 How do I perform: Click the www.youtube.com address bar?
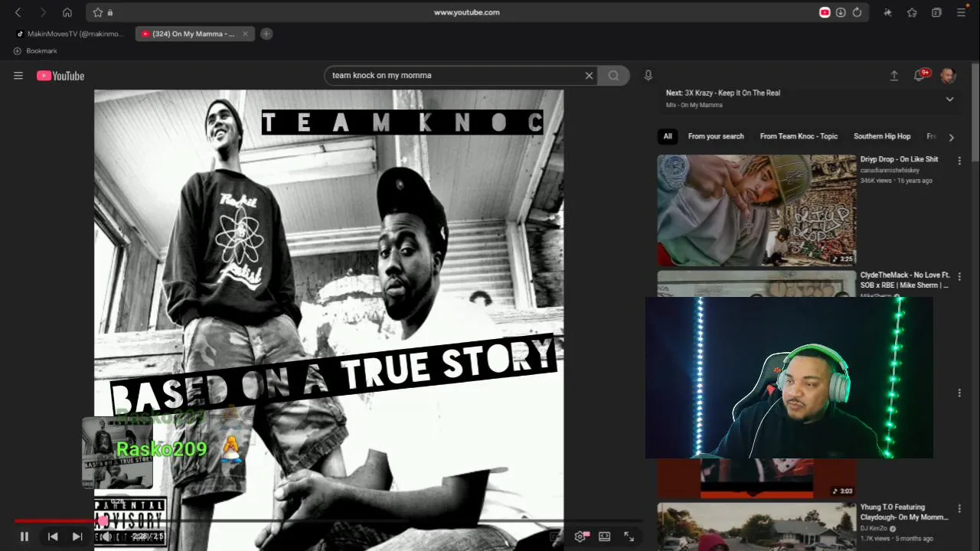coord(466,12)
